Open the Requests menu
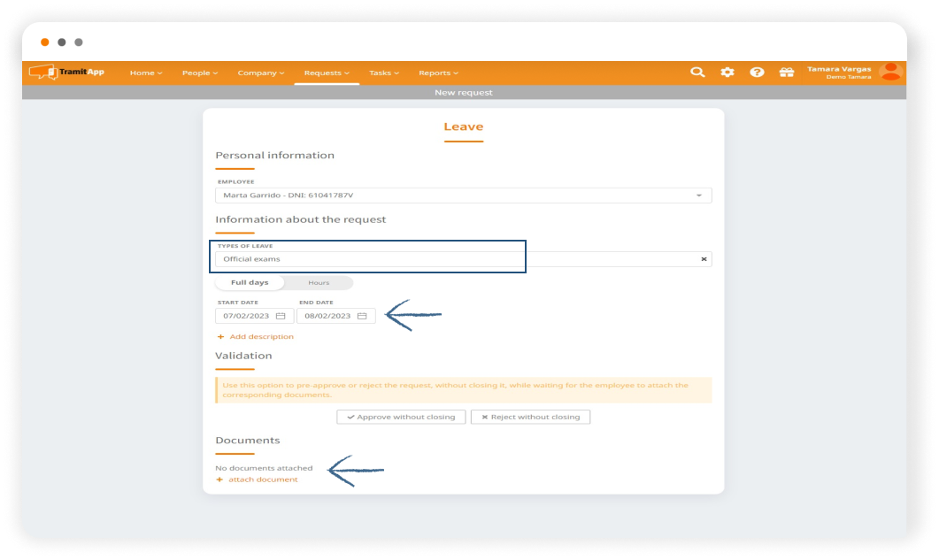This screenshot has width=939, height=560. (x=327, y=73)
